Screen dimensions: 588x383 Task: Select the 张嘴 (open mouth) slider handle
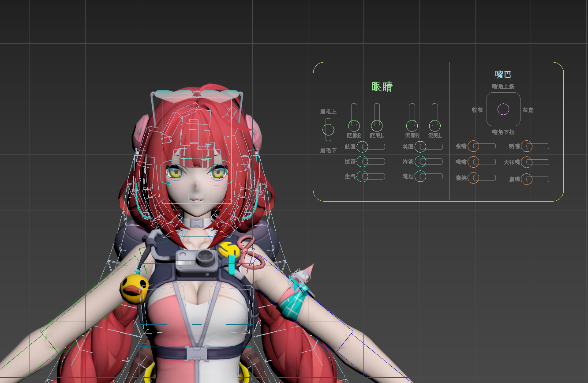[x=473, y=146]
